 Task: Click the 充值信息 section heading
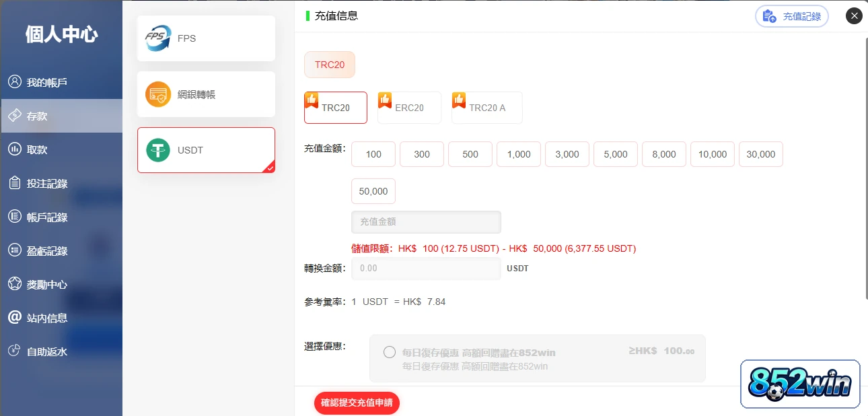tap(336, 15)
